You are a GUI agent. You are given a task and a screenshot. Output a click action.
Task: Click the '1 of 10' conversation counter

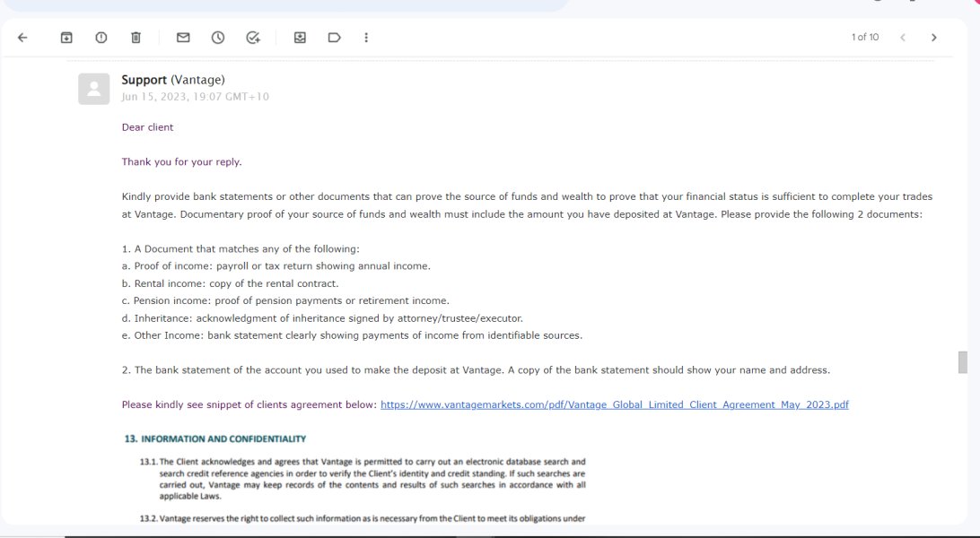[x=865, y=38]
